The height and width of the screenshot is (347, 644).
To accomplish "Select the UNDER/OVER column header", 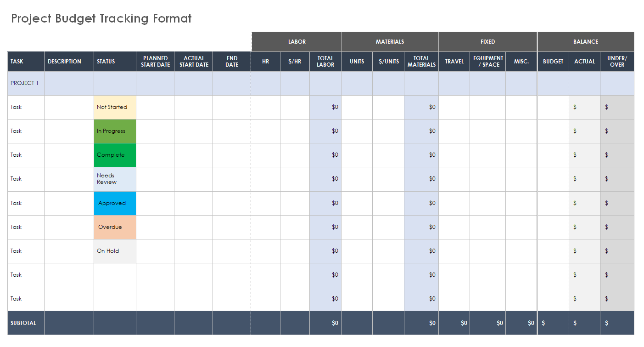I will [x=616, y=62].
